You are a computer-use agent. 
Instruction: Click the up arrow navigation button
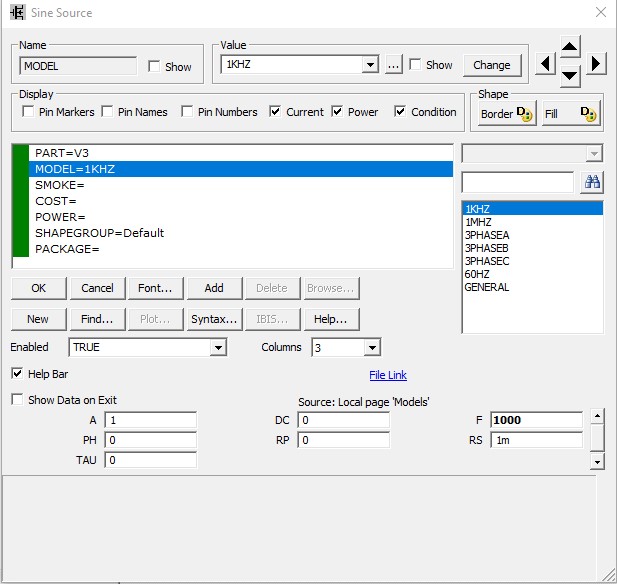(x=569, y=47)
